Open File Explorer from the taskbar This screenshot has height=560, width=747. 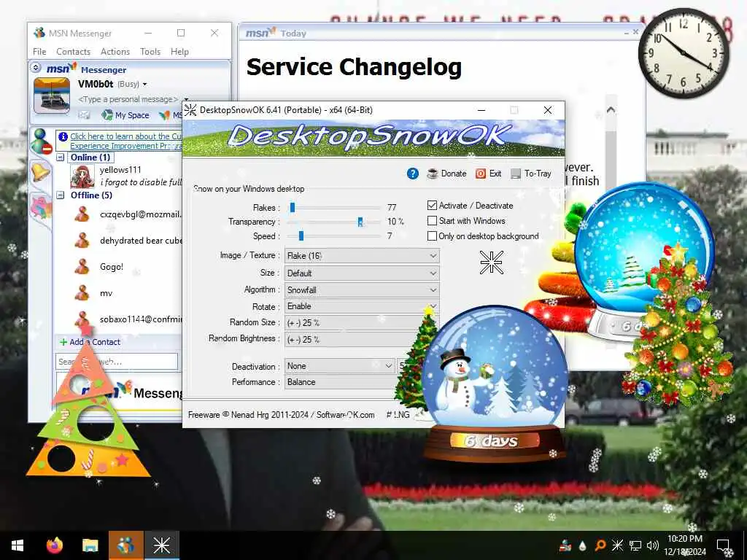coord(90,545)
